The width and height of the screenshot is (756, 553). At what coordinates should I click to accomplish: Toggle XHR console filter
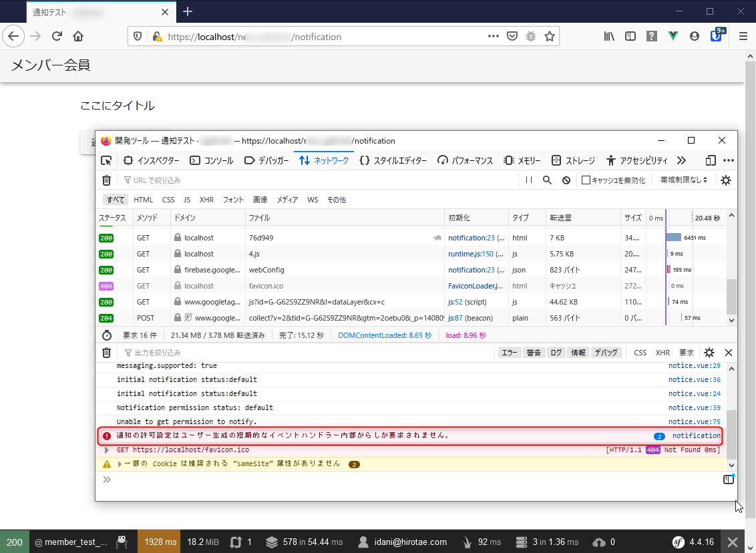click(x=663, y=353)
